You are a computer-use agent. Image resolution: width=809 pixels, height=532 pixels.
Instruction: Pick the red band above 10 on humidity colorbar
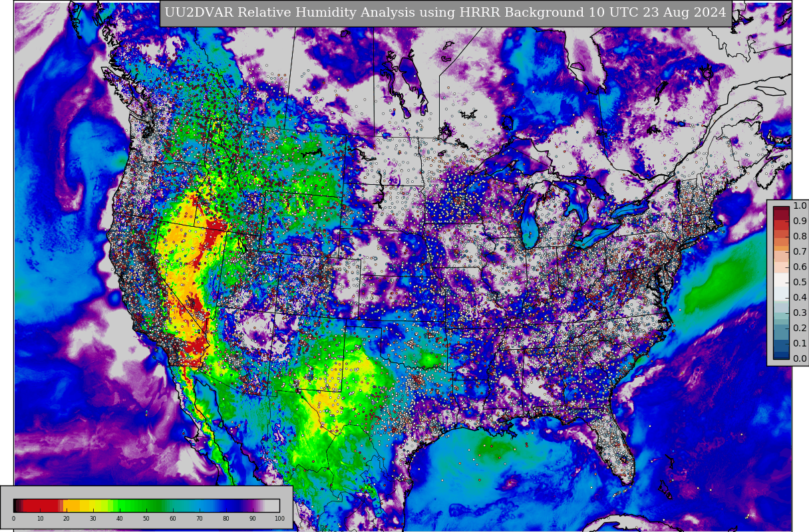click(x=40, y=505)
